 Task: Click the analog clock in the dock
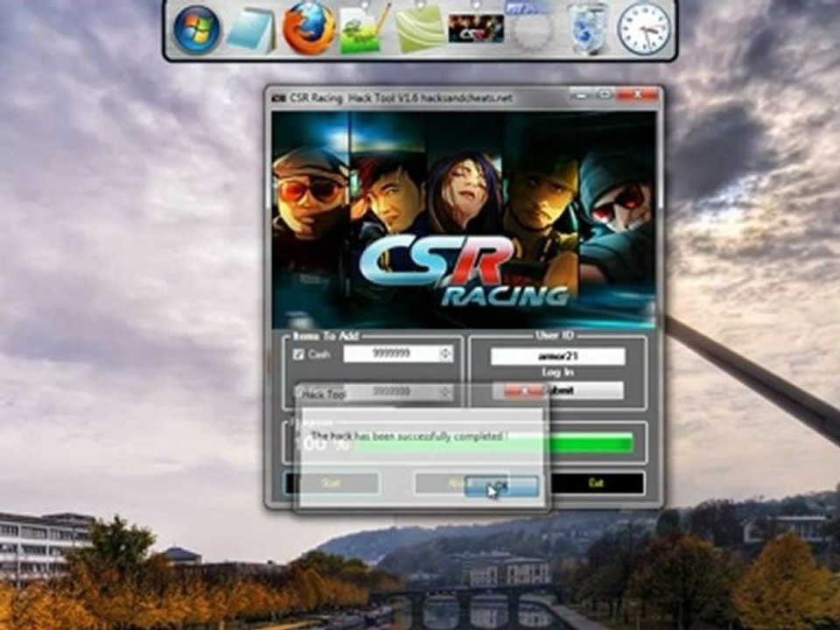(645, 30)
